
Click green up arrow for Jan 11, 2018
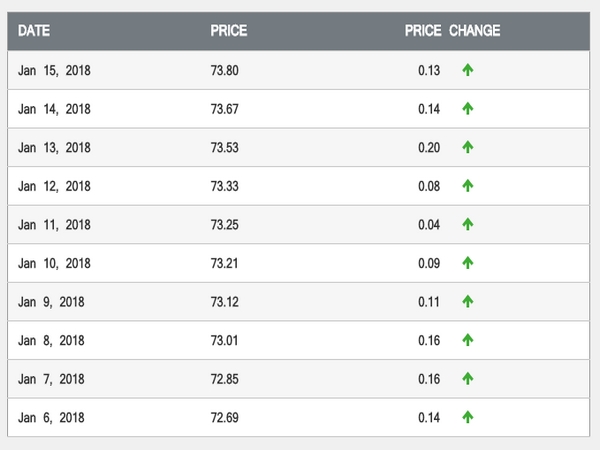pos(467,225)
